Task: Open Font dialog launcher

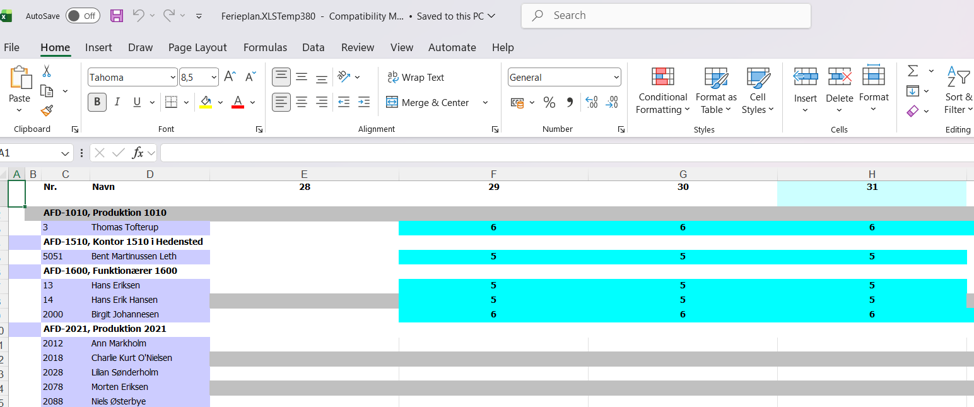Action: [x=259, y=129]
